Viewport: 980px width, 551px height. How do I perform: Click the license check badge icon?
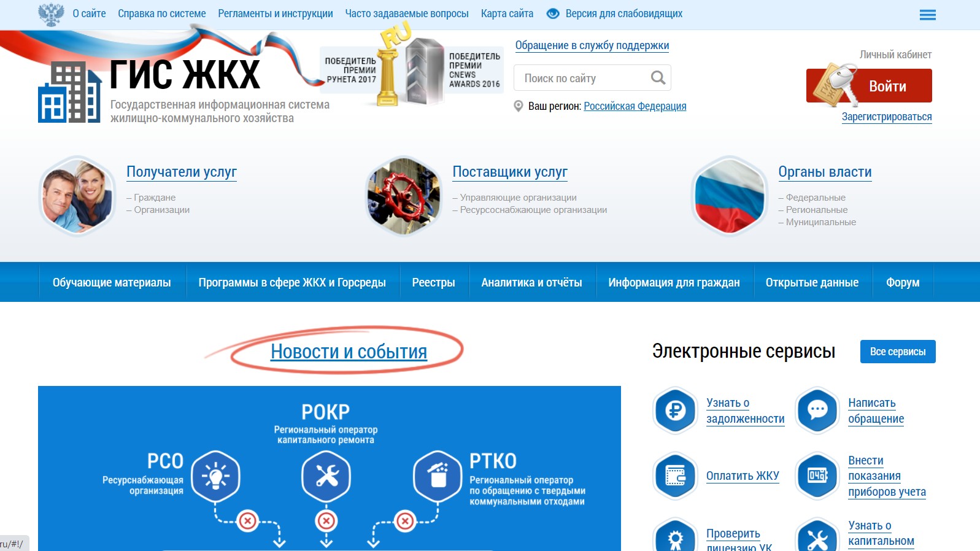pos(675,536)
